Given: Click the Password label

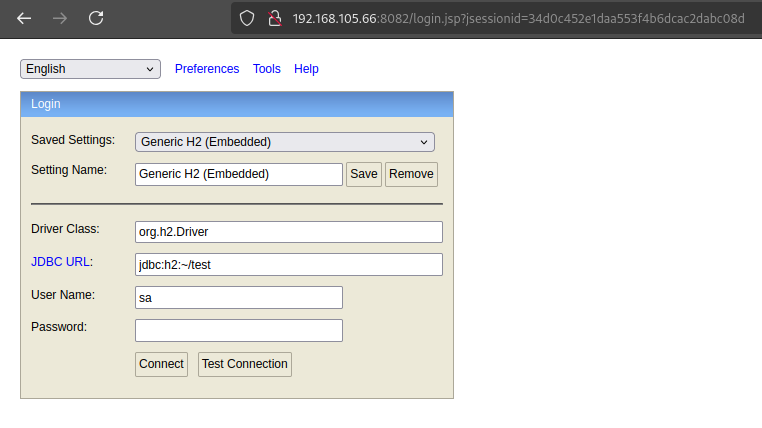Looking at the screenshot, I should point(59,327).
